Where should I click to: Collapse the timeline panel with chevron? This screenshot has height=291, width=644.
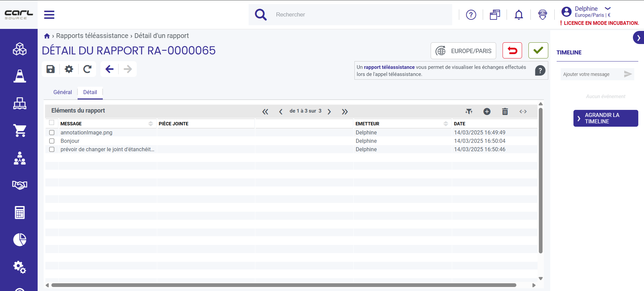pyautogui.click(x=638, y=38)
